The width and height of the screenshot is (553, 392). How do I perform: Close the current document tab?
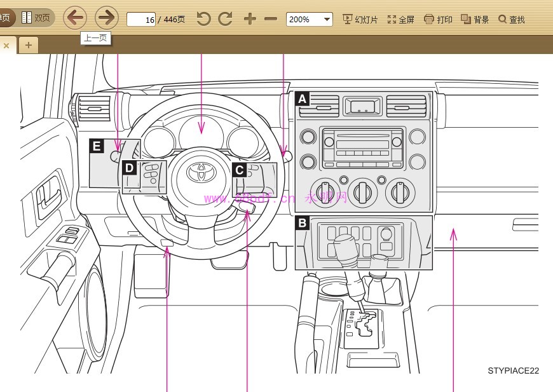pos(6,45)
